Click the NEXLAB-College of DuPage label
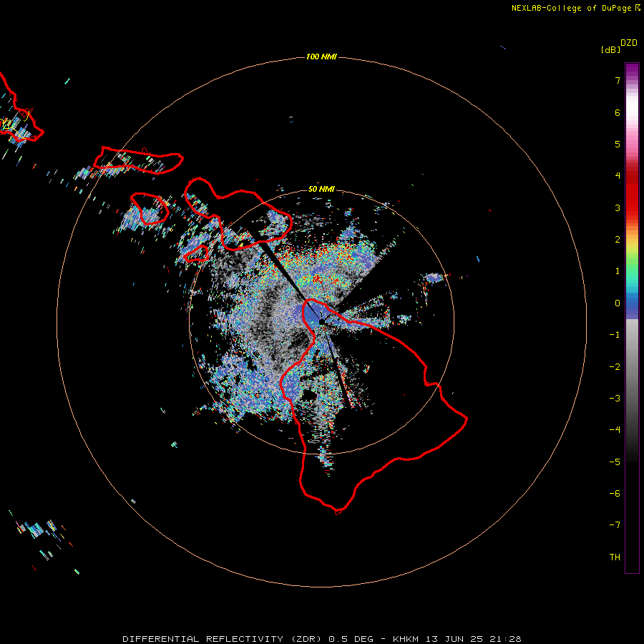 pyautogui.click(x=571, y=8)
